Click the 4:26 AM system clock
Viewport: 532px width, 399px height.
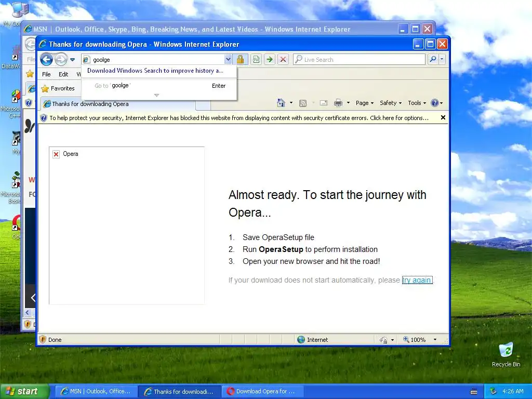[x=513, y=391]
